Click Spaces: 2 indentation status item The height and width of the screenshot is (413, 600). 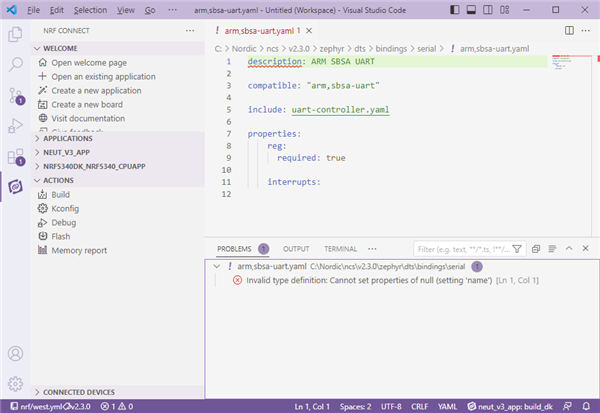(355, 406)
